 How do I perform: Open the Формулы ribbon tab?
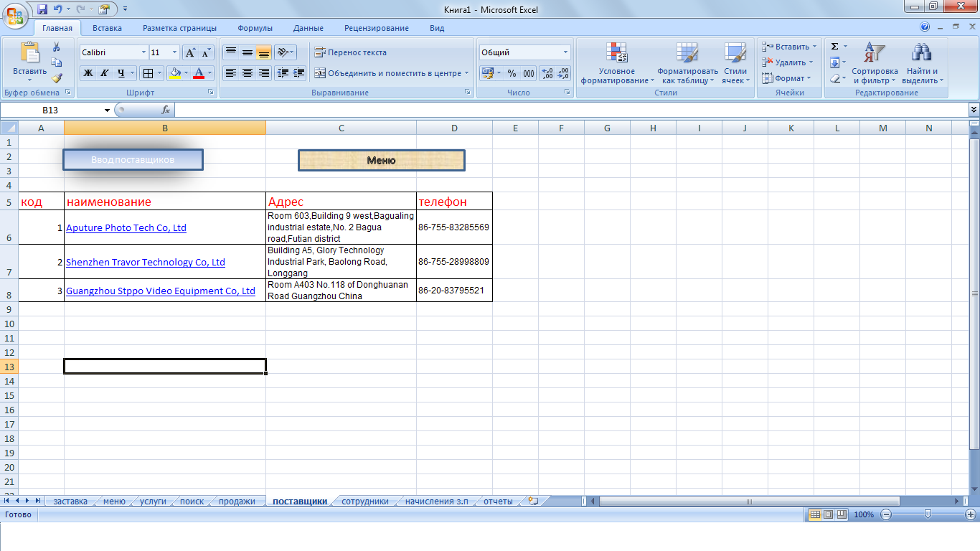tap(255, 28)
